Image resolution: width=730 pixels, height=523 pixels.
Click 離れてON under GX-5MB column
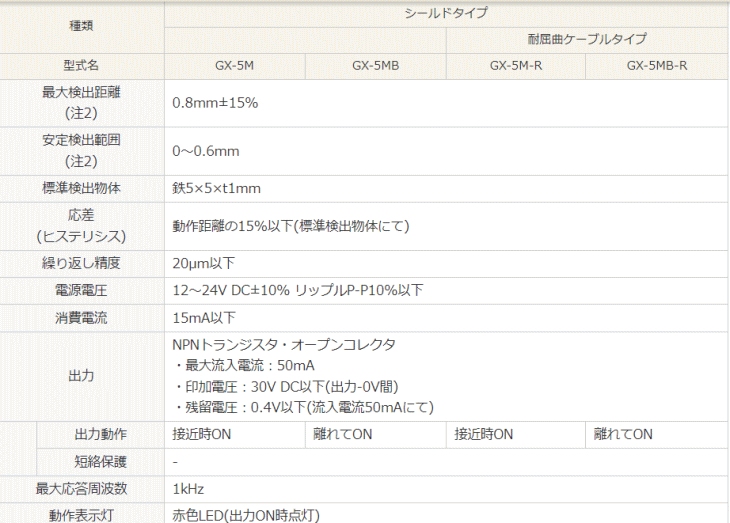tap(343, 435)
